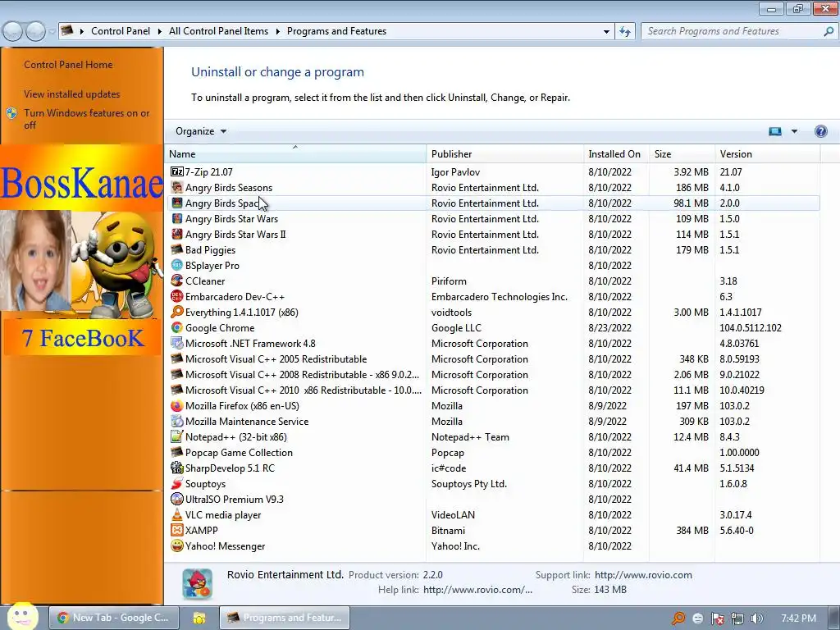Screen dimensions: 840x630
Task: Open the folder icon on the taskbar
Action: point(199,618)
